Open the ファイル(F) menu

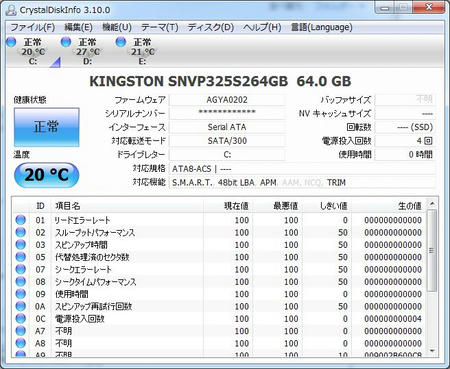(32, 27)
